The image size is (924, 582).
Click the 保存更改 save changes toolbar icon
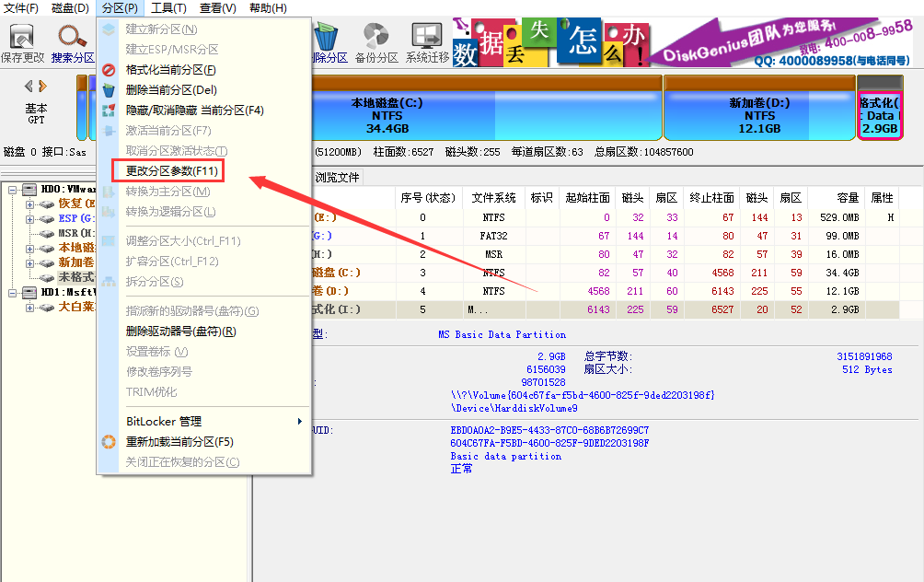coord(22,37)
